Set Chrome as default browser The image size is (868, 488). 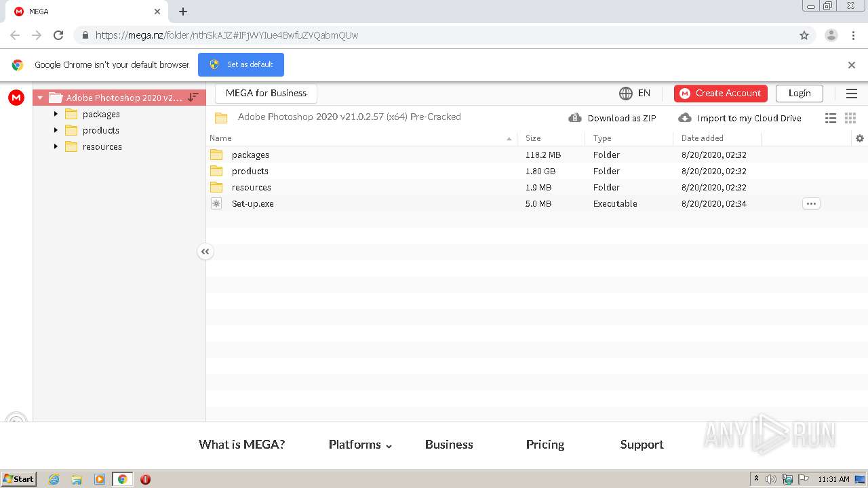click(241, 64)
